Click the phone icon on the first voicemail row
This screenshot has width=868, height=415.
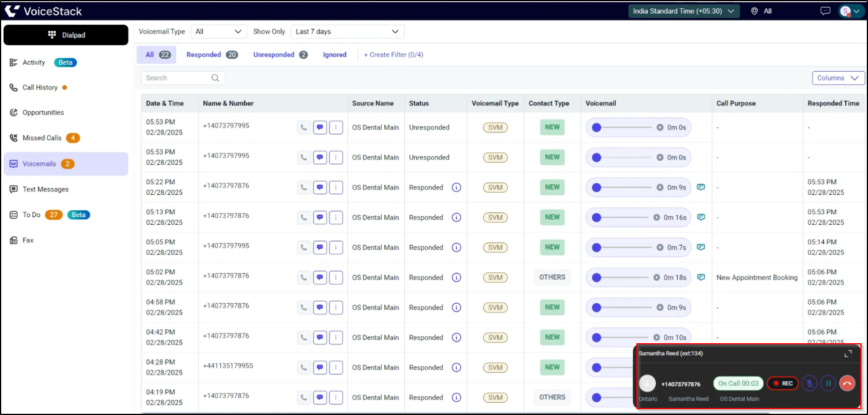tap(303, 127)
